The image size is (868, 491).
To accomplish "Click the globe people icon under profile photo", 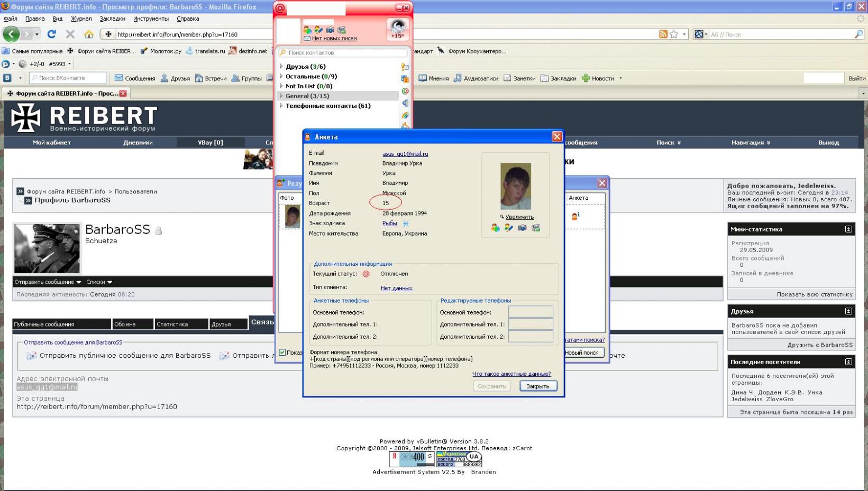I will coord(495,228).
